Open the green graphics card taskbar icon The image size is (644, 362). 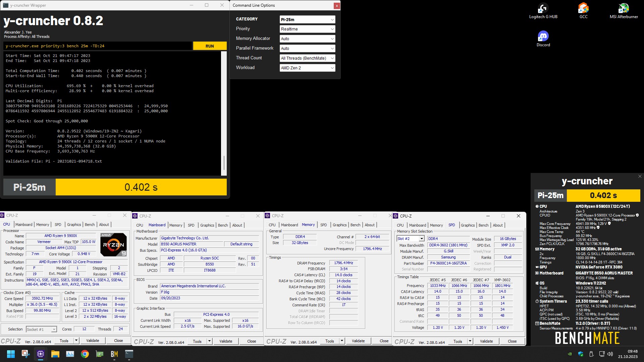(x=100, y=354)
